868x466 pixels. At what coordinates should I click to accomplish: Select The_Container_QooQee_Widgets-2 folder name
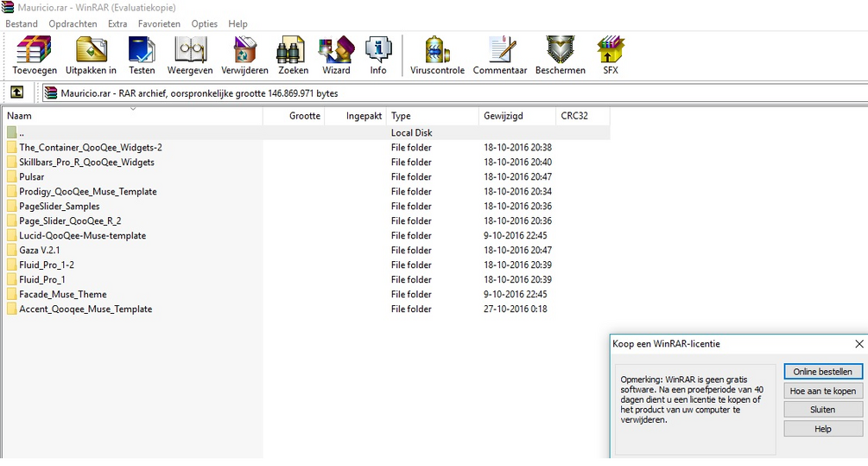91,147
